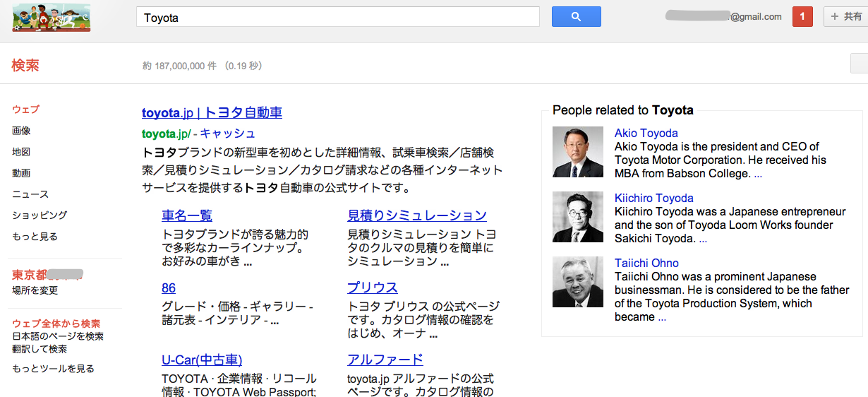Click the Google doodle logo
868x397 pixels.
click(52, 16)
